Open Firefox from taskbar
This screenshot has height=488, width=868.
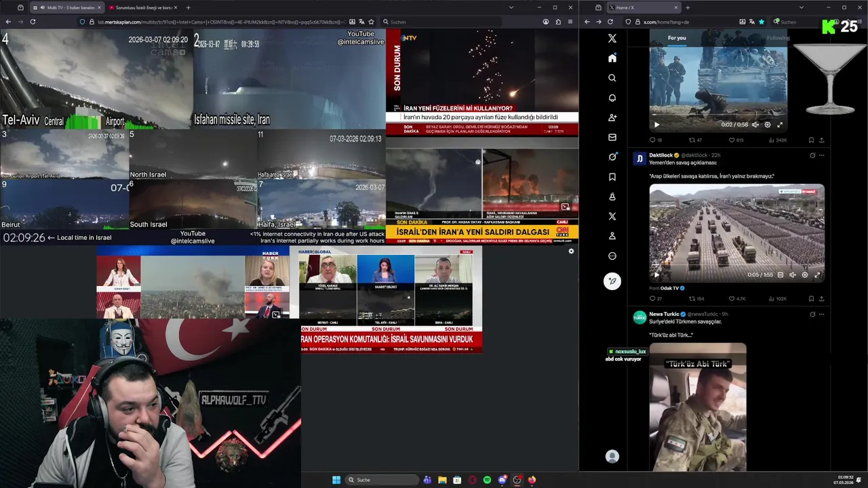pos(532,480)
